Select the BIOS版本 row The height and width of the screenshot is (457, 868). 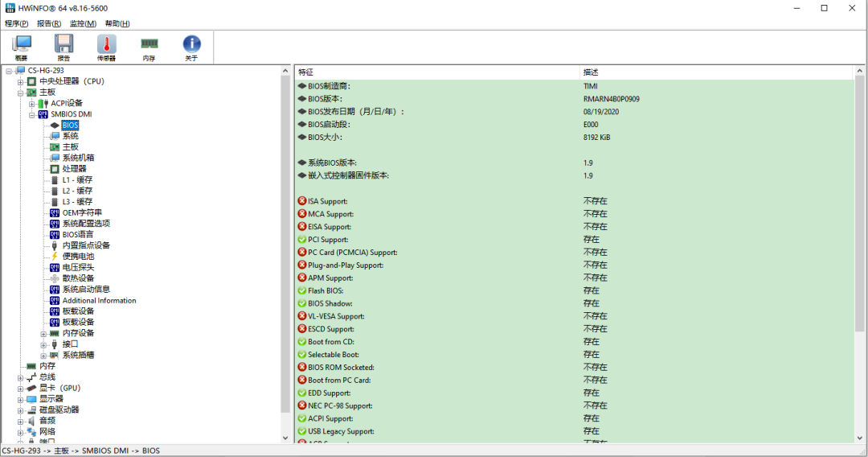575,99
